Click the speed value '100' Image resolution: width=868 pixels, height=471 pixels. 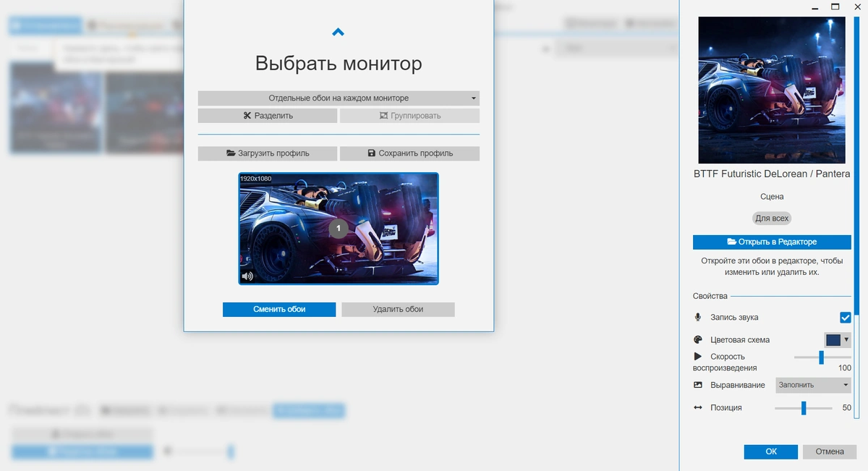(x=845, y=368)
